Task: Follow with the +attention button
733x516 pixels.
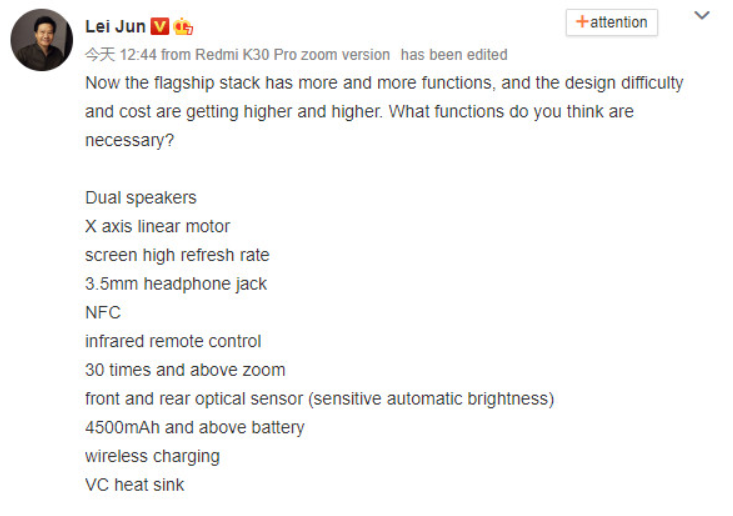Action: click(611, 22)
